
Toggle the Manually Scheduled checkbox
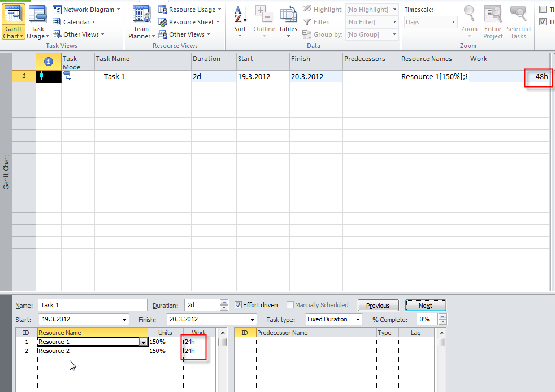click(290, 305)
